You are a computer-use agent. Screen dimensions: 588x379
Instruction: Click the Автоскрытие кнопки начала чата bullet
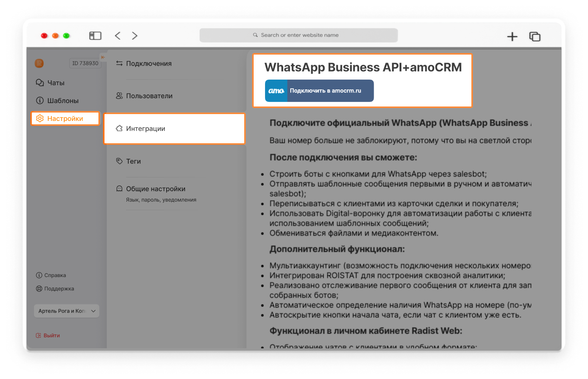pyautogui.click(x=395, y=315)
